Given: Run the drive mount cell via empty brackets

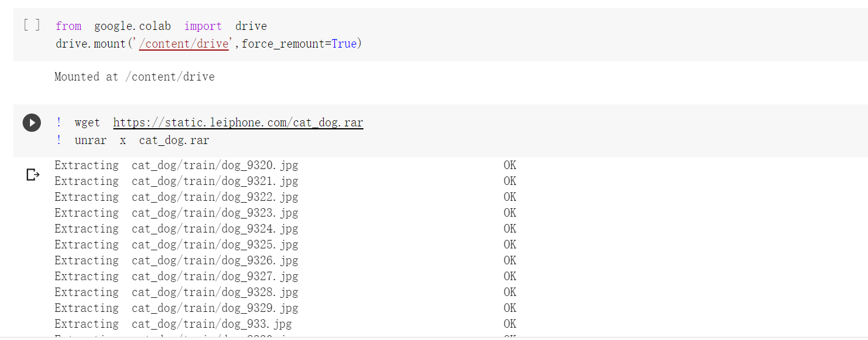Looking at the screenshot, I should [x=32, y=25].
